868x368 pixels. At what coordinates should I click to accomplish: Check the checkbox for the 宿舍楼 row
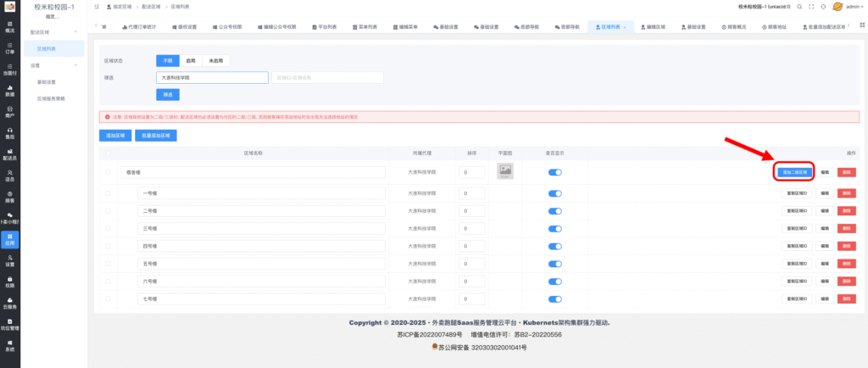(108, 172)
